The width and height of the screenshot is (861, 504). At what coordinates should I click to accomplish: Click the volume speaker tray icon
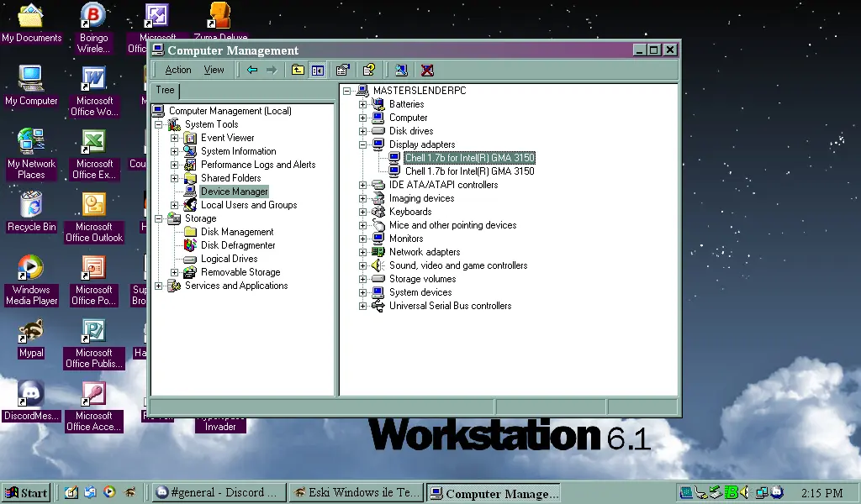pos(744,492)
